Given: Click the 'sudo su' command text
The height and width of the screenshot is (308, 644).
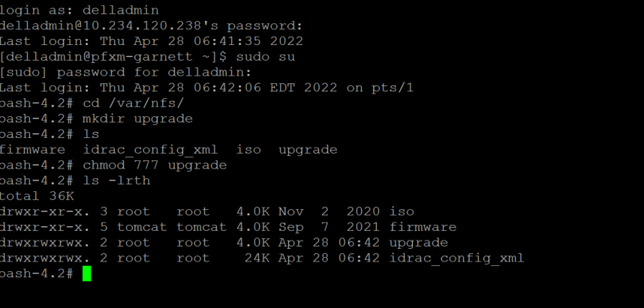Looking at the screenshot, I should coord(265,57).
